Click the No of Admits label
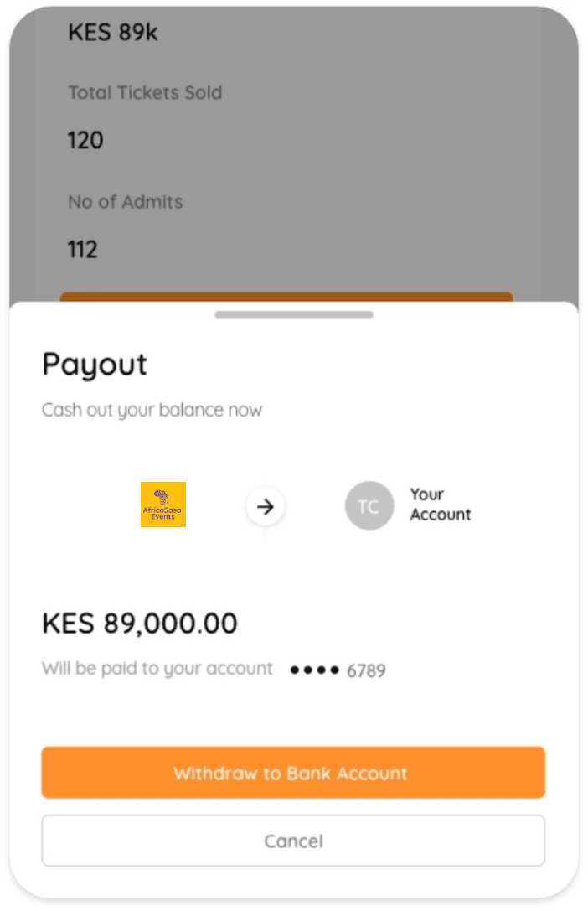The width and height of the screenshot is (588, 911). [125, 202]
